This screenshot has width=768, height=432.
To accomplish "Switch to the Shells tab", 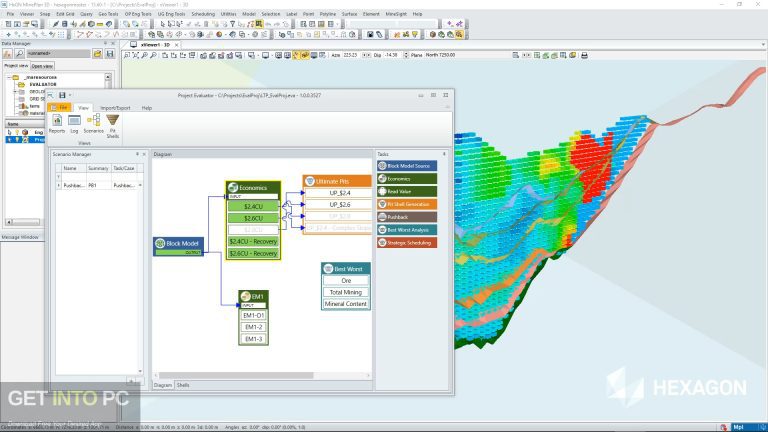I will coord(183,384).
